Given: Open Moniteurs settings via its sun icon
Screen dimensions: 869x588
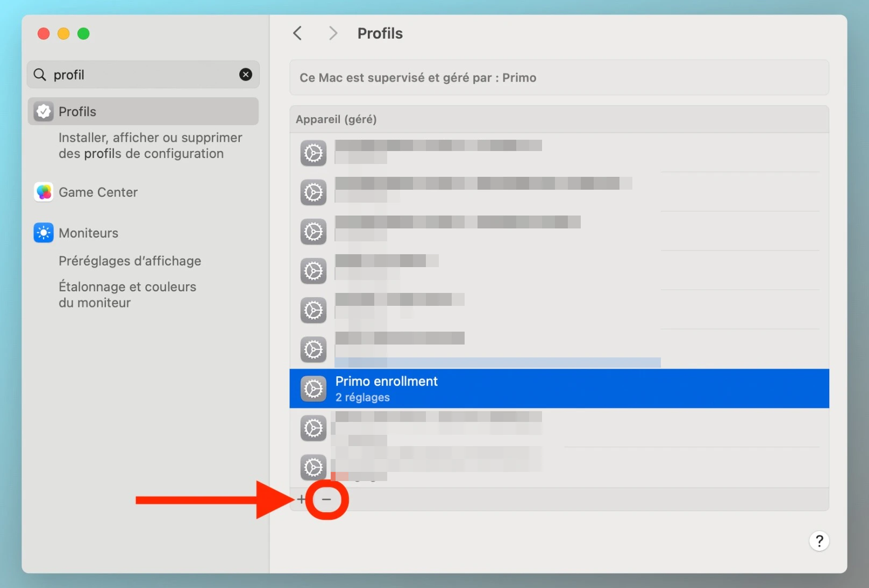Looking at the screenshot, I should click(43, 233).
